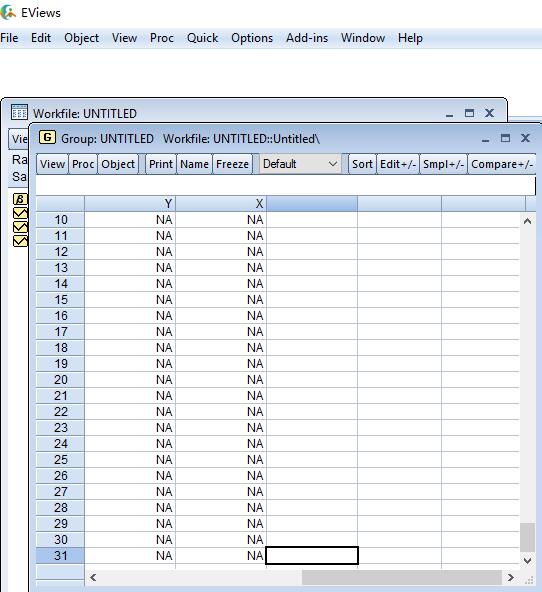Select row header 10
542x592 pixels.
[60, 220]
